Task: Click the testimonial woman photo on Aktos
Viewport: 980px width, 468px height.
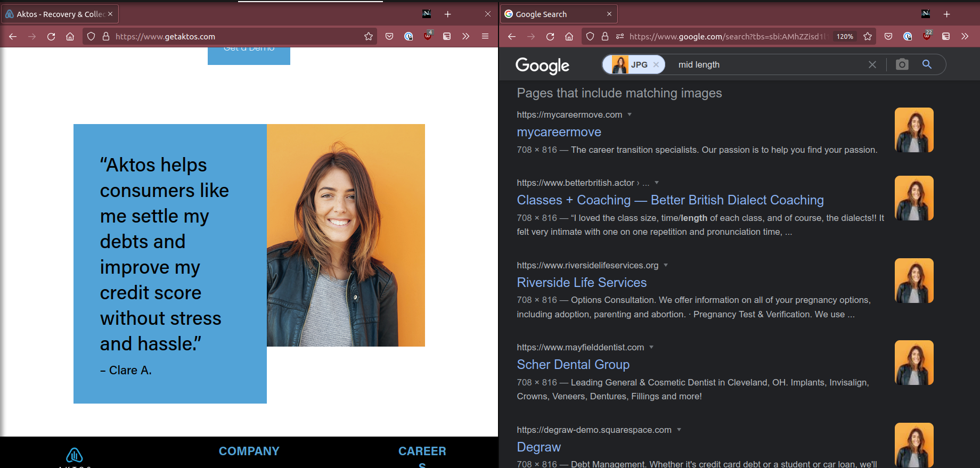Action: pyautogui.click(x=346, y=235)
